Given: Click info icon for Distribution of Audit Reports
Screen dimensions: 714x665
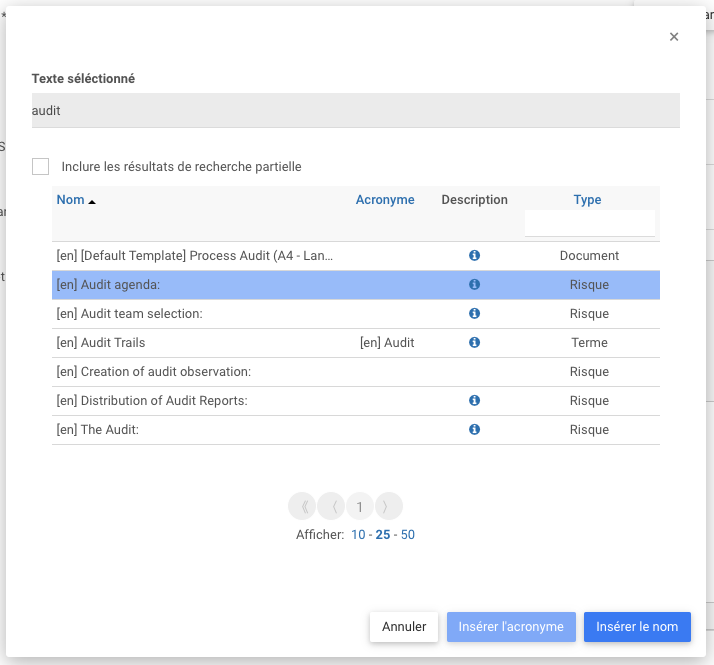Looking at the screenshot, I should (x=474, y=401).
